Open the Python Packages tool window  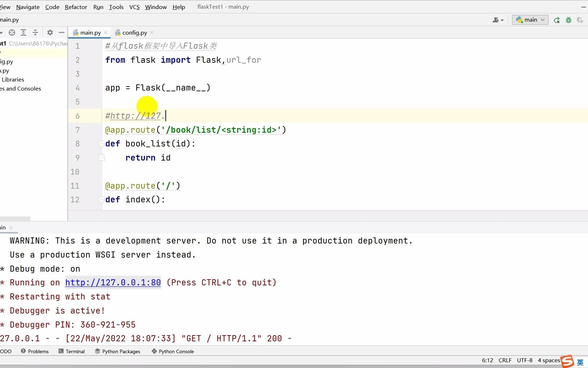117,351
